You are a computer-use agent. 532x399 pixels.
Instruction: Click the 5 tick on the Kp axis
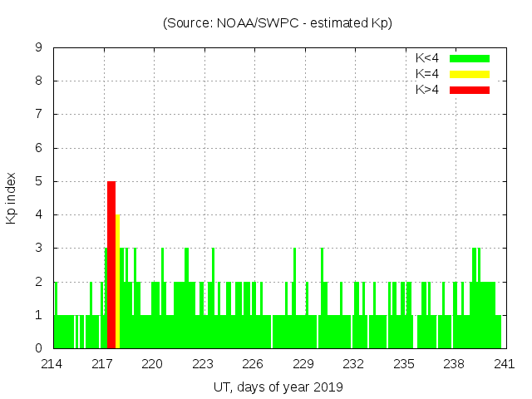[x=39, y=181]
